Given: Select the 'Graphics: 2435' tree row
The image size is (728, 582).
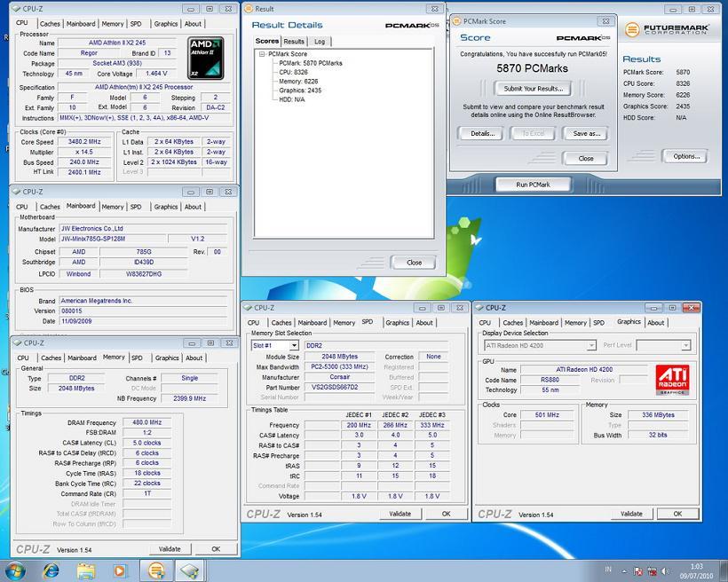Looking at the screenshot, I should click(300, 90).
